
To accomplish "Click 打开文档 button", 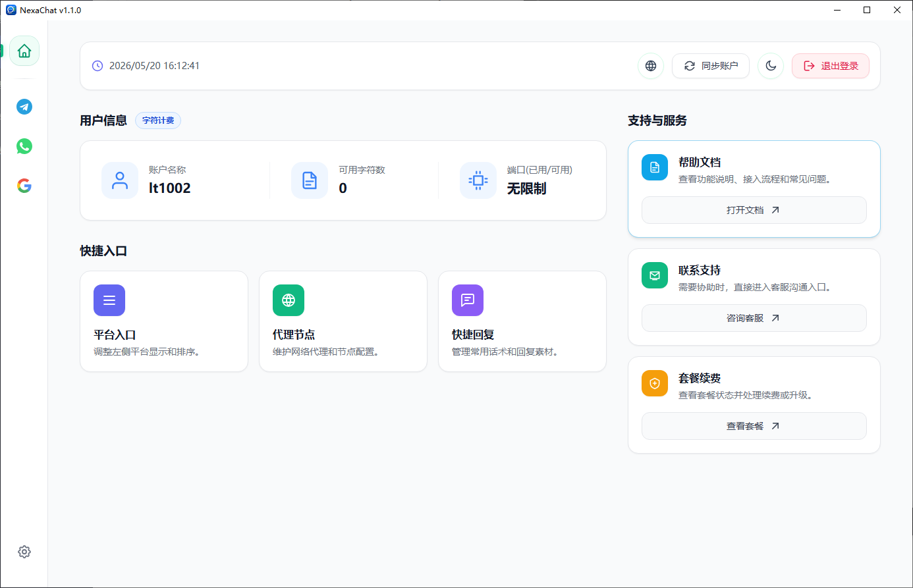I will click(754, 210).
